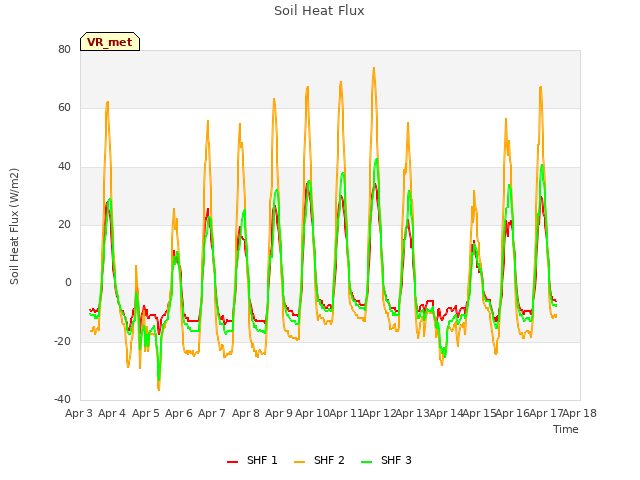Click the lowest SHF 2 dip near Apr 5
The image size is (640, 480).
(x=159, y=390)
